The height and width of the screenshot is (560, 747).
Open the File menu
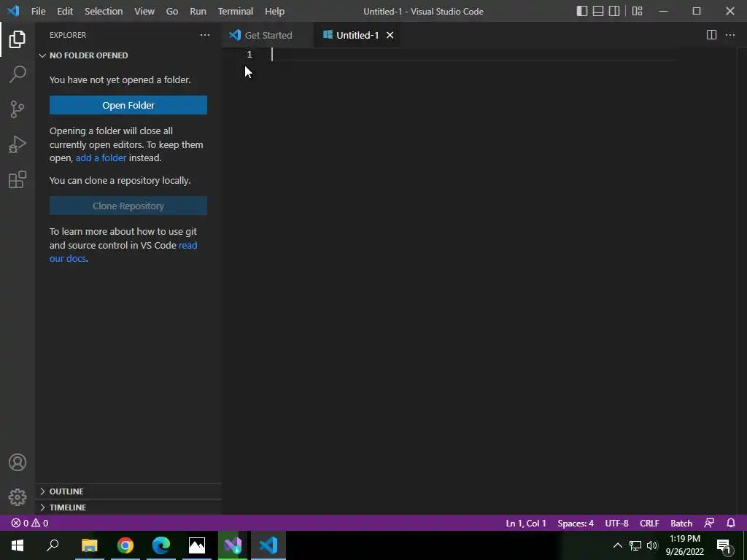click(x=38, y=11)
